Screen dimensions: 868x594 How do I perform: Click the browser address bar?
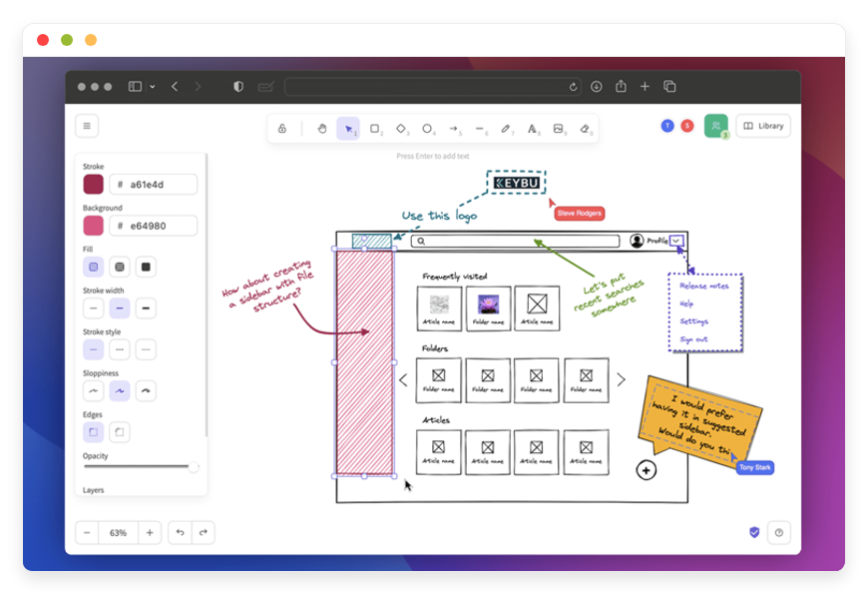pyautogui.click(x=432, y=87)
